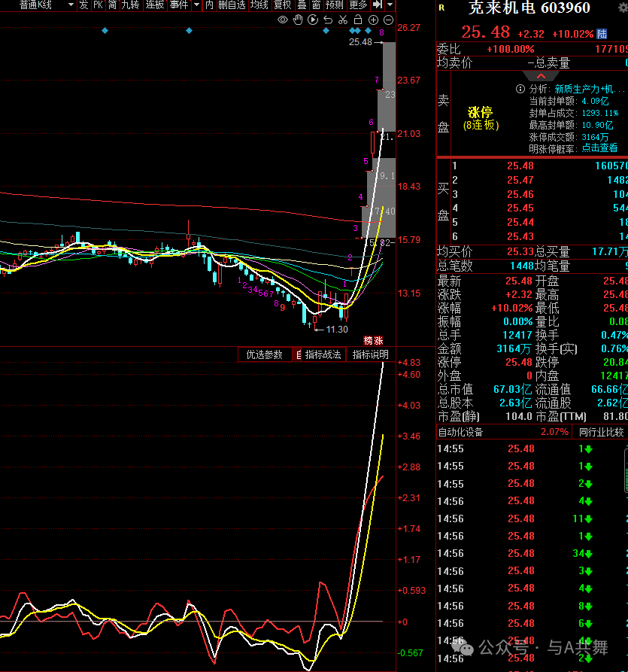Viewport: 628px width, 672px height.
Task: Expand the dropdown arrow after 事件
Action: pos(196,5)
